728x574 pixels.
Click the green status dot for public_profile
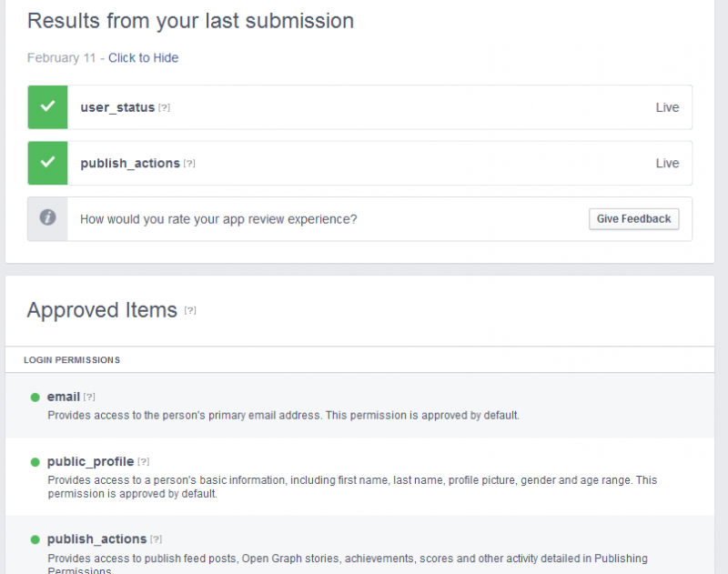click(35, 462)
